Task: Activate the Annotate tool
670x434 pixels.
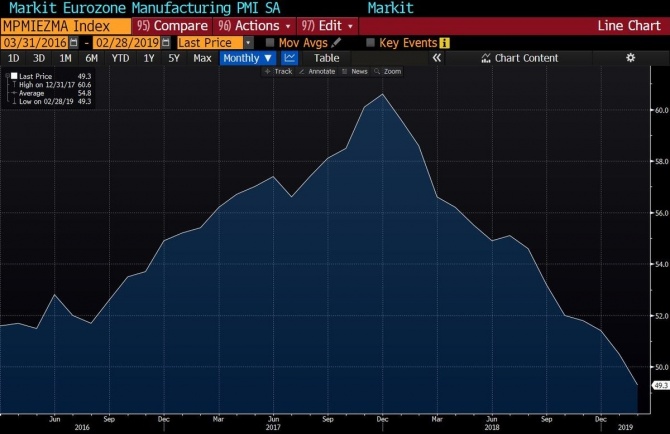Action: click(317, 71)
